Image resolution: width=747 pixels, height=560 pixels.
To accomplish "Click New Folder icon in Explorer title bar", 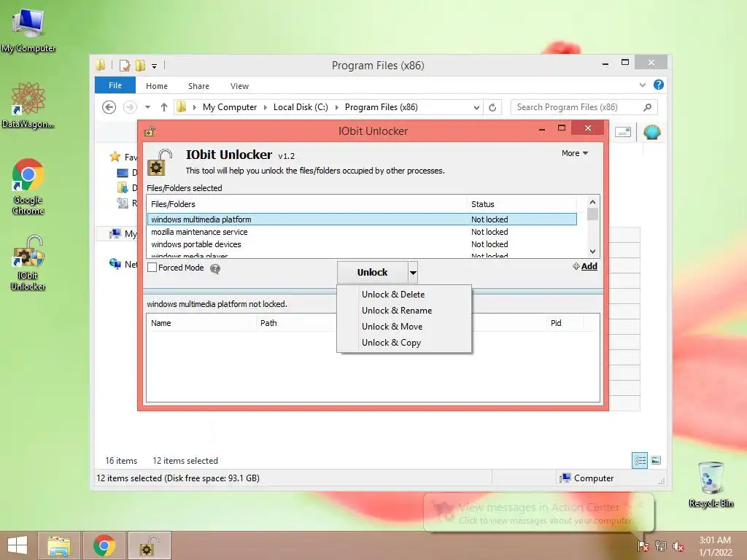I will (141, 65).
